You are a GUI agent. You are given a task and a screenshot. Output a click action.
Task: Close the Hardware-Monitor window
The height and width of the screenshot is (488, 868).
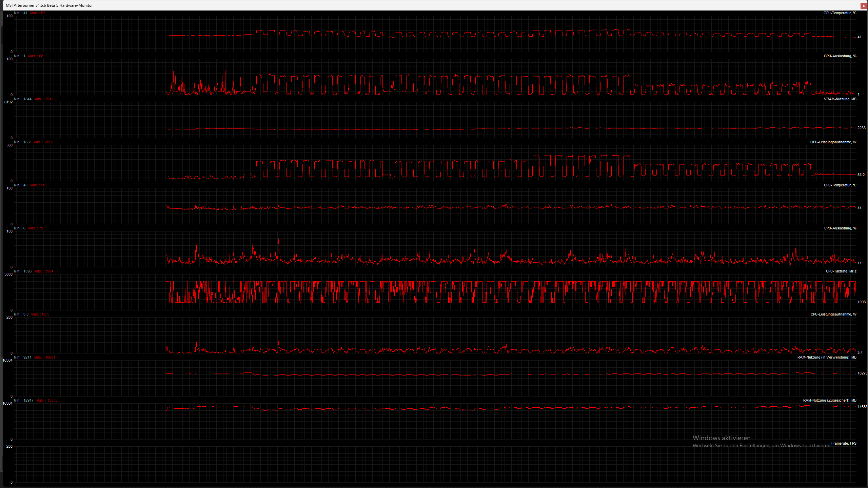point(864,6)
